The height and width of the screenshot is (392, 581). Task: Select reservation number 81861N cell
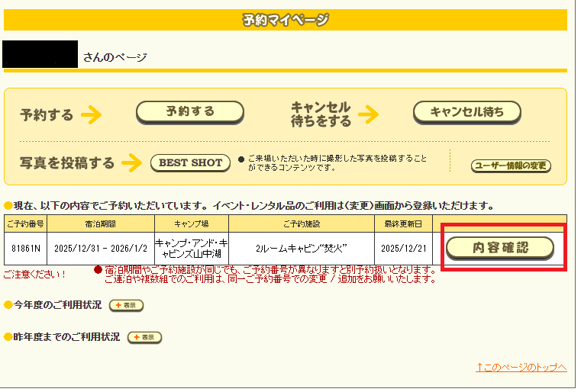pyautogui.click(x=27, y=249)
